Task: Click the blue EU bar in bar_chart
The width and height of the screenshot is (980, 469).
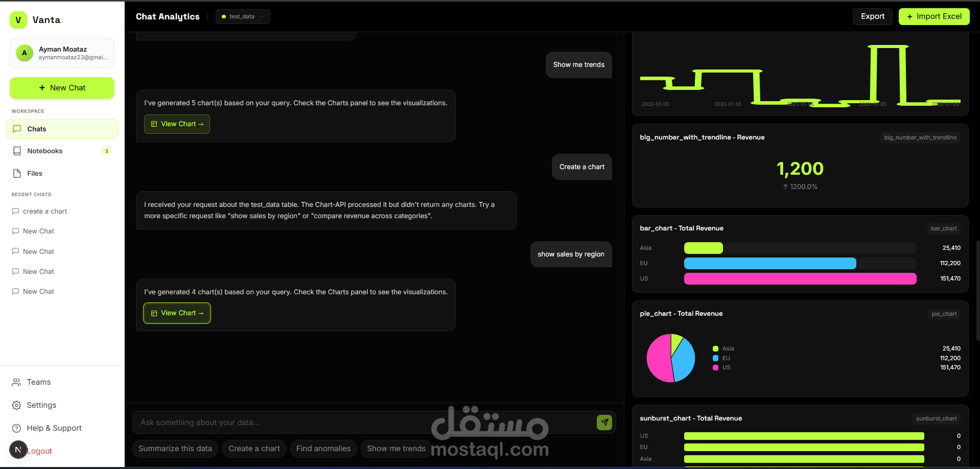Action: point(770,263)
